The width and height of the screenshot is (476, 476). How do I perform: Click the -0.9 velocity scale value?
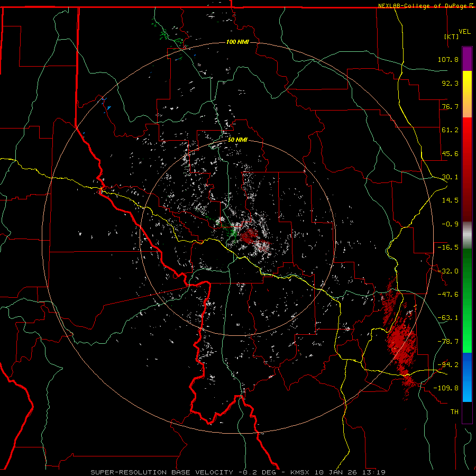(450, 224)
